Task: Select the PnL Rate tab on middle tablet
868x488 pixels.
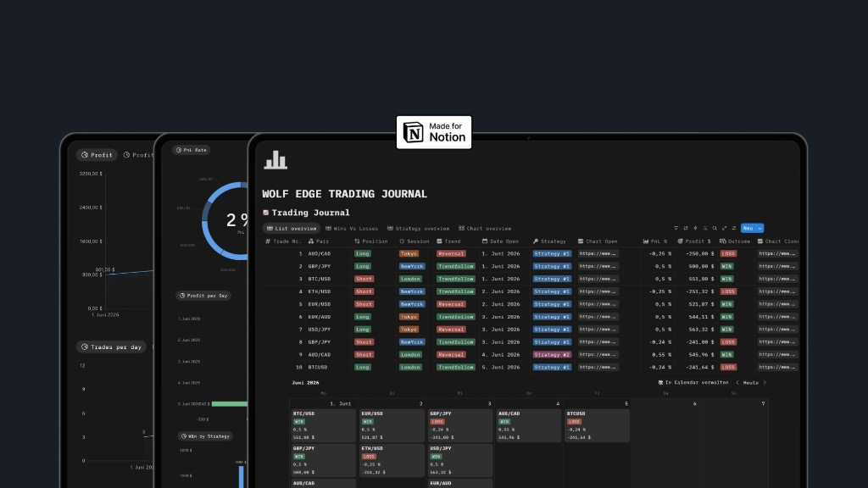Action: click(x=191, y=150)
